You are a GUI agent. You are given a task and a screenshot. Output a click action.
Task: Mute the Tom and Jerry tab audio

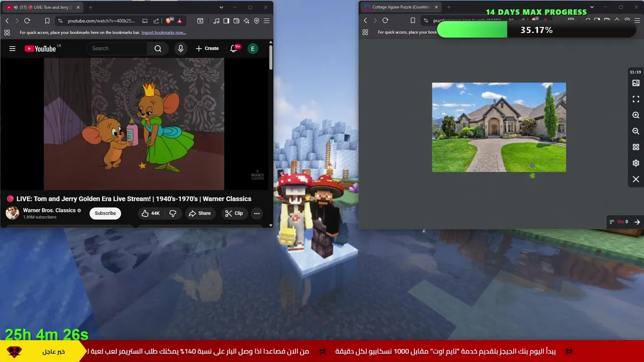coord(15,8)
